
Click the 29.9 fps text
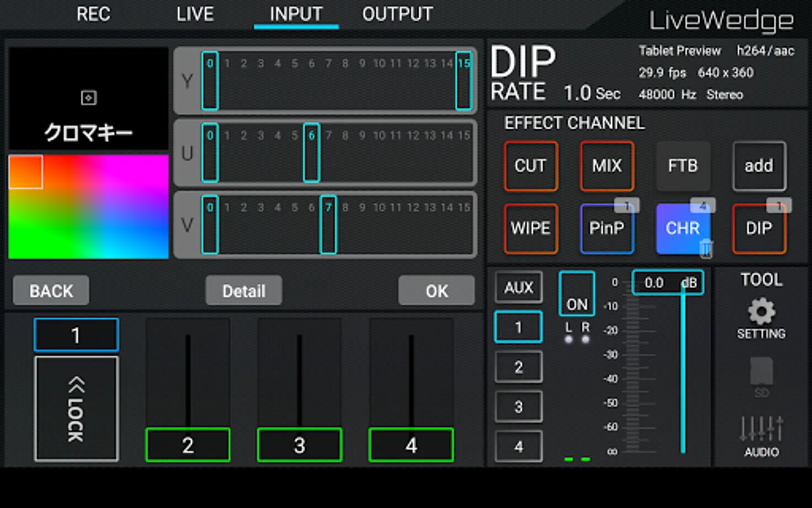pos(663,73)
